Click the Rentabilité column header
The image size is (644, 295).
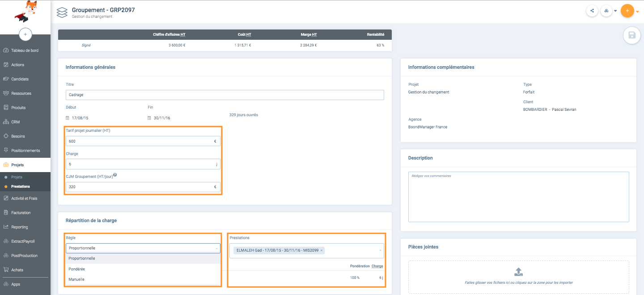point(375,34)
